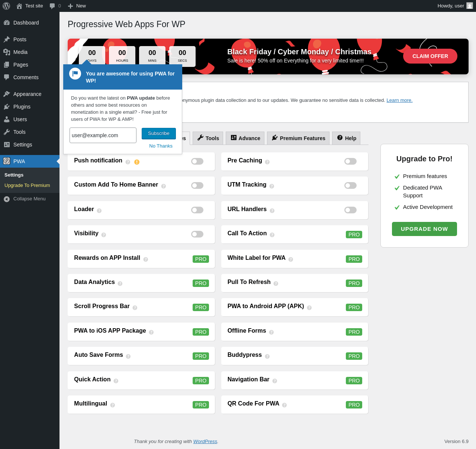Click the Posts pushpin icon
Viewport: 476px width, 449px height.
coord(7,39)
